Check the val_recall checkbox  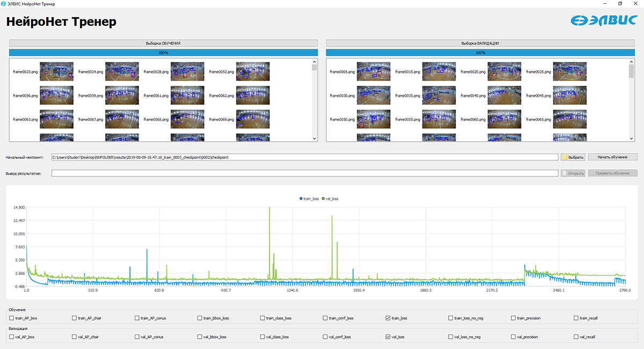tap(576, 337)
